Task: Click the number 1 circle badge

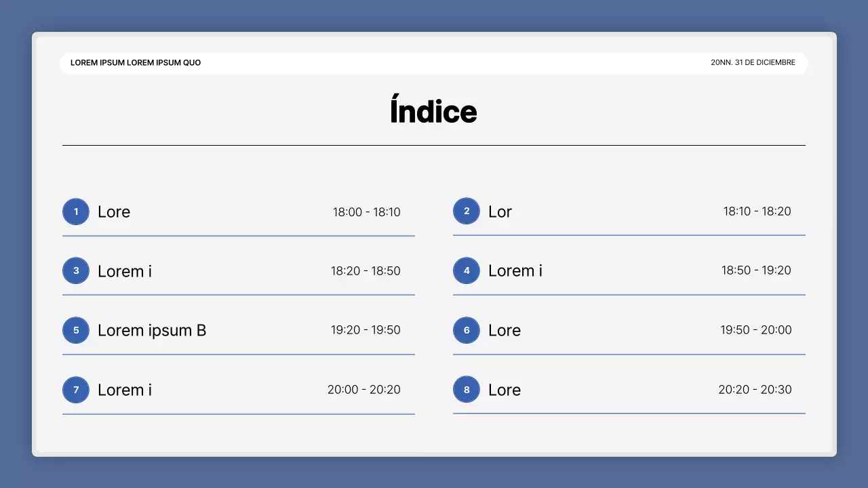Action: [x=76, y=211]
